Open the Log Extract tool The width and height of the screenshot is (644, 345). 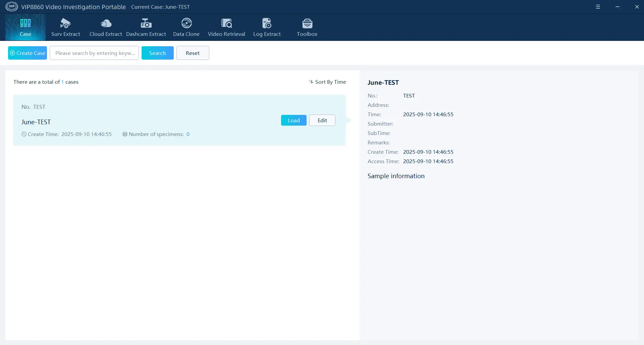pyautogui.click(x=267, y=23)
